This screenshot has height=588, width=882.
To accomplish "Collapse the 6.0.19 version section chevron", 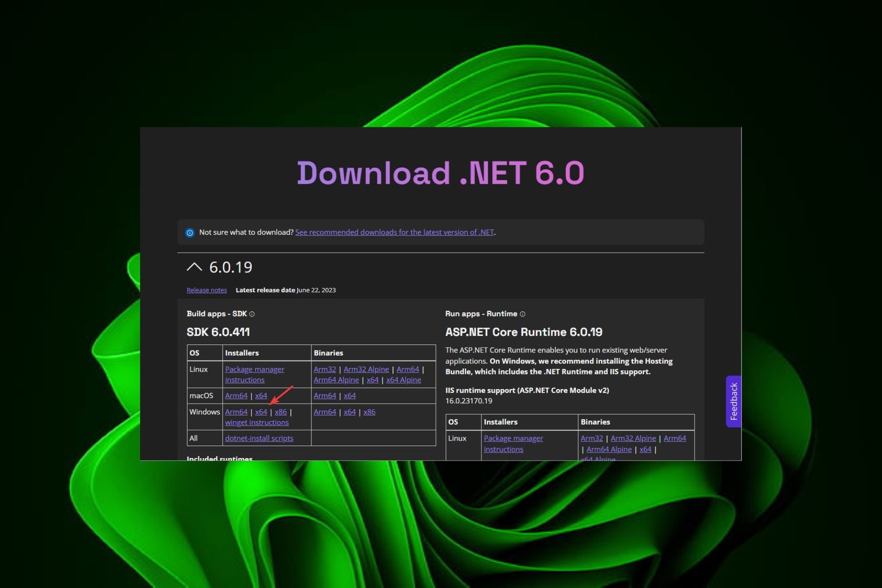I will 194,267.
